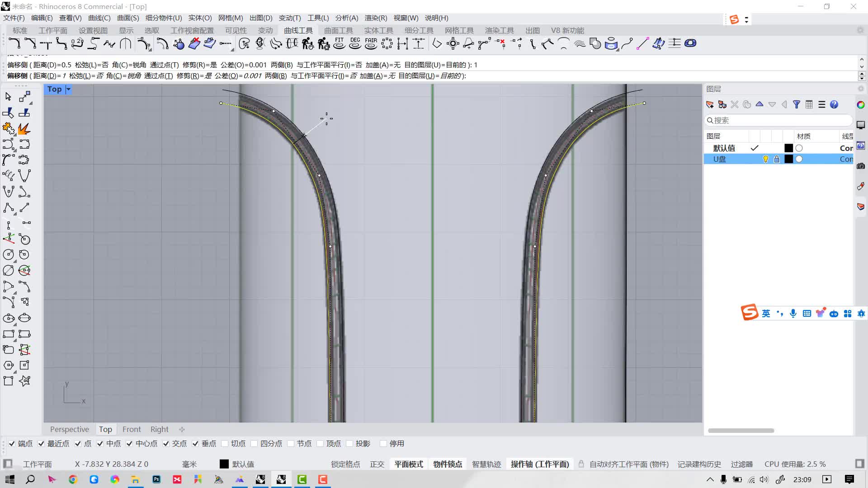Click the monitor display icon on right sidebar

click(x=861, y=125)
